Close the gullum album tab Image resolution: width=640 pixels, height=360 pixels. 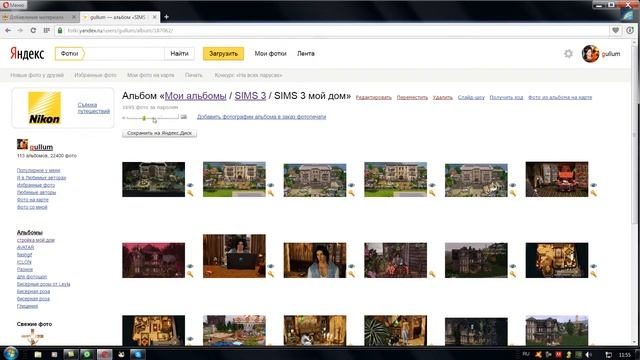click(155, 17)
